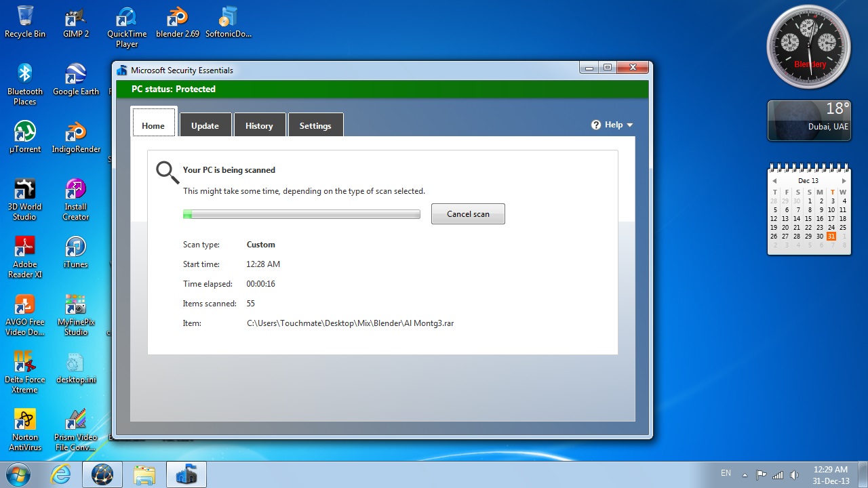Screen dimensions: 868x488
Task: Select Install Creator icon
Action: [x=76, y=199]
